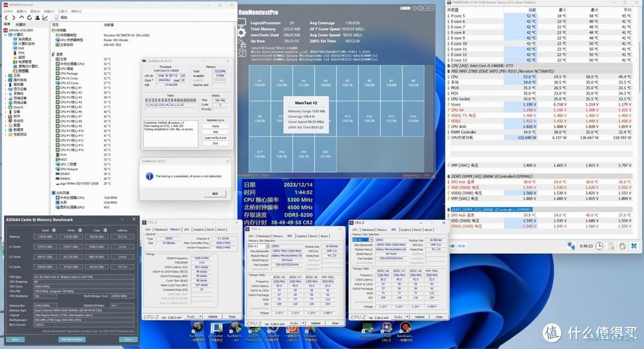
Task: Click the gear icon in RunMemtestPro
Action: click(242, 33)
